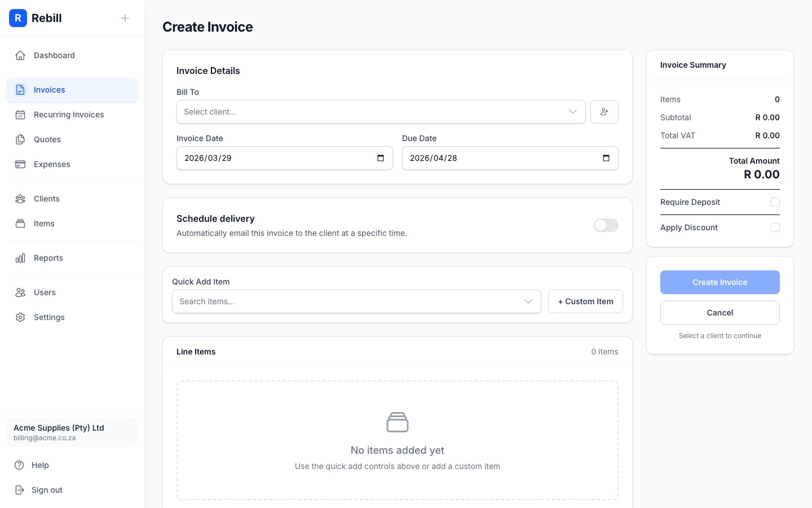
Task: Click the Invoice Date input field
Action: pos(271,158)
